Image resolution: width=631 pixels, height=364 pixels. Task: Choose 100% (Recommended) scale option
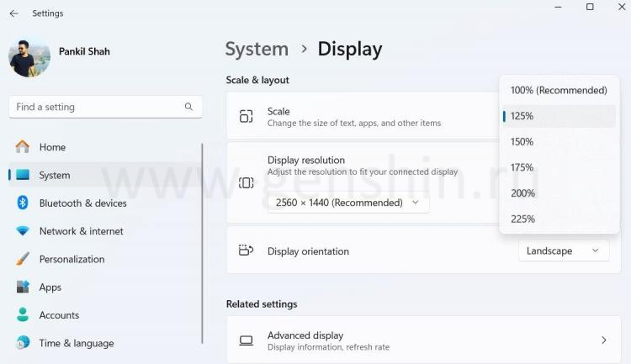pyautogui.click(x=559, y=90)
